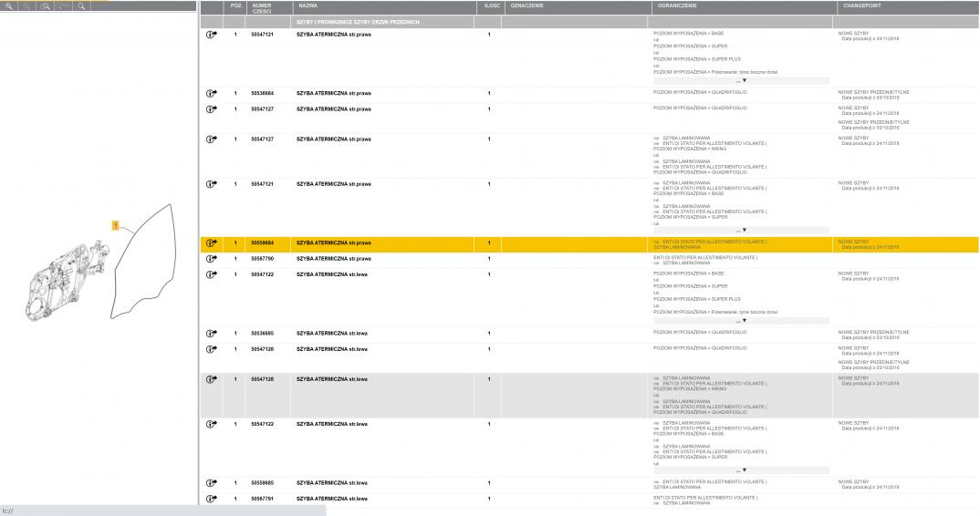Click 'ENTI DI STATO PER ALLESTIMENTO VOLANTE' for 50567791
980x516 pixels.
705,497
